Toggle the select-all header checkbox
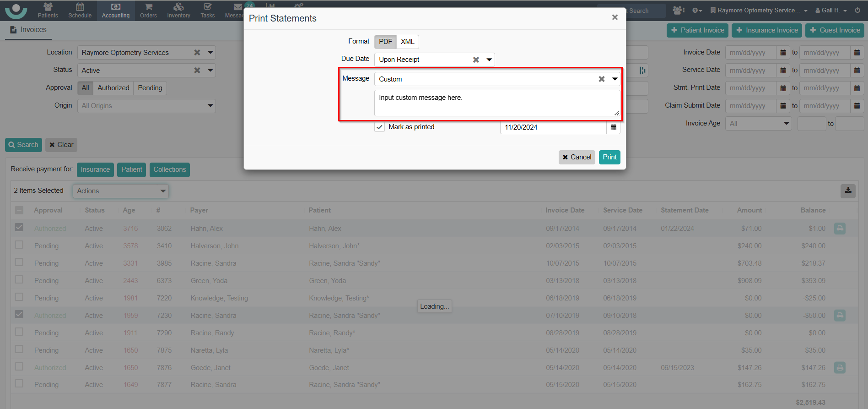Viewport: 868px width, 409px height. 19,210
